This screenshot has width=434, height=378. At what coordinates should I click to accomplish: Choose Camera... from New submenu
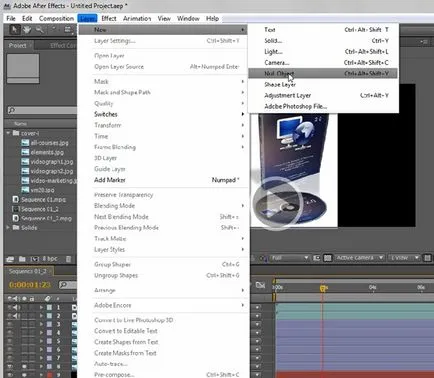click(323, 63)
